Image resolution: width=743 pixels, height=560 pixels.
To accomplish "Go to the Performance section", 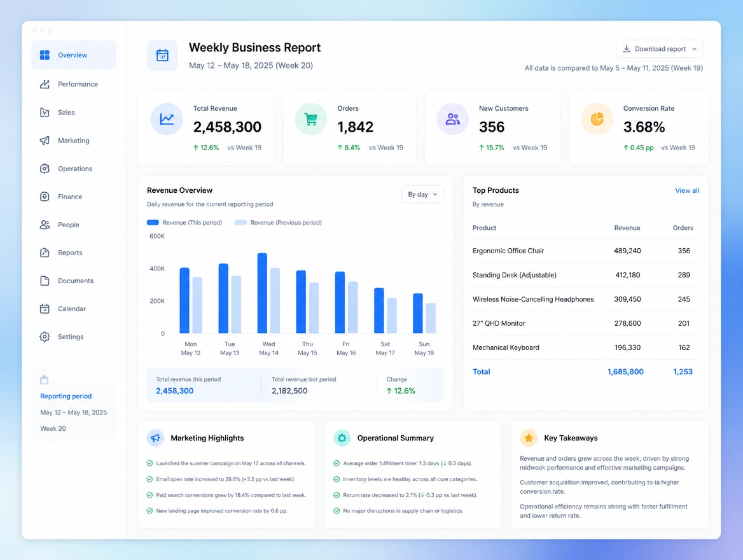I will click(x=74, y=84).
